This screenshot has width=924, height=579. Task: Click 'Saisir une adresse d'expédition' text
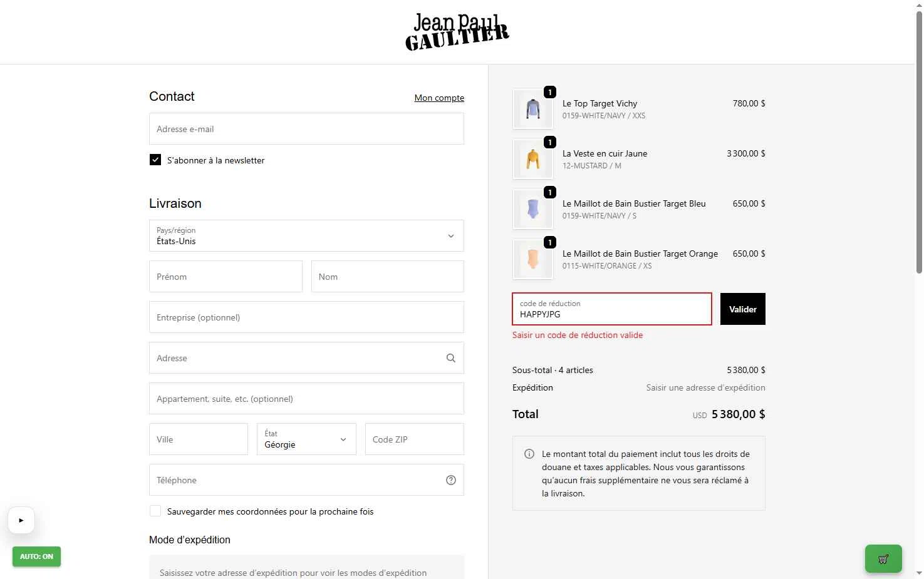[706, 387]
